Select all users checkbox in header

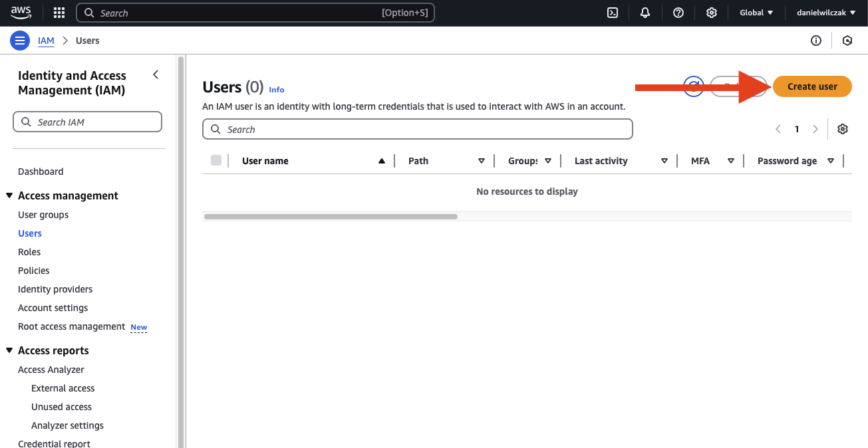pos(216,160)
